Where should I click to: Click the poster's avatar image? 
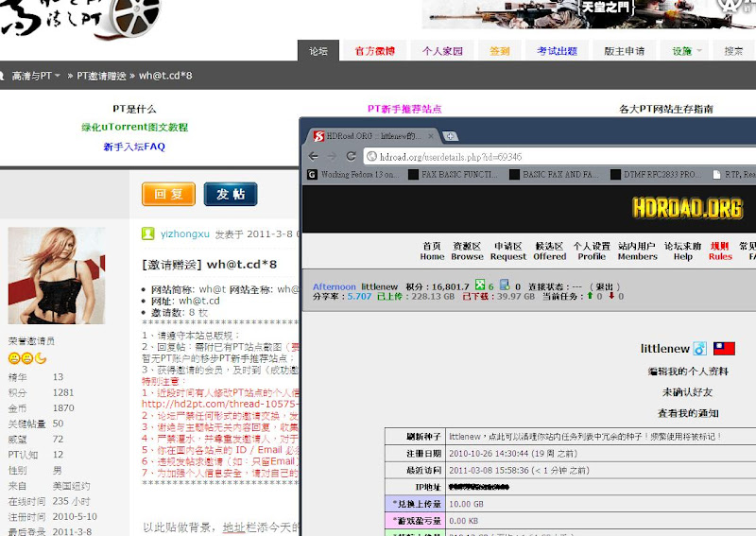(x=57, y=275)
